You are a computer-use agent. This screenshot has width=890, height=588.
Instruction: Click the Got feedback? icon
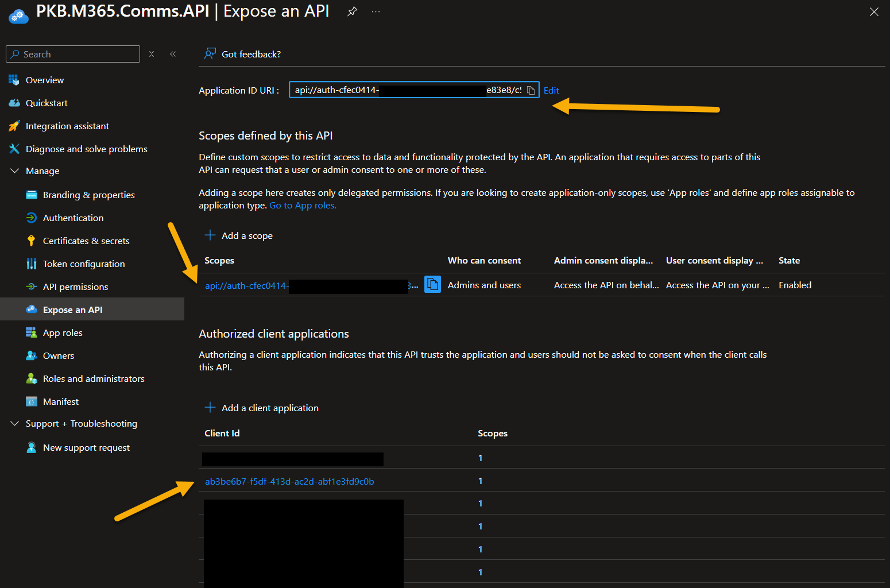pos(211,53)
